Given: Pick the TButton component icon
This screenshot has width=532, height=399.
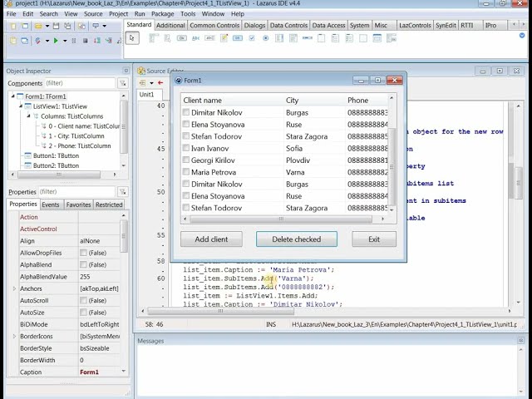Looking at the screenshot, I should coord(181,38).
